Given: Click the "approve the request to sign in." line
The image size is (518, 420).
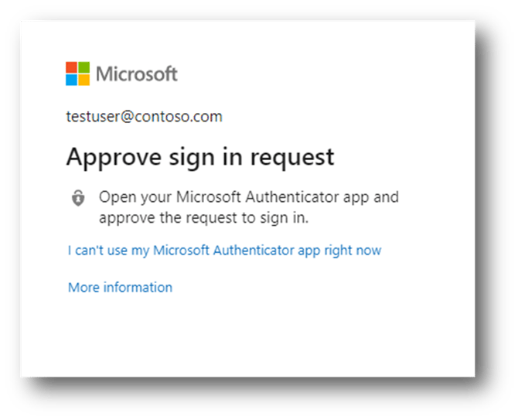Looking at the screenshot, I should (x=203, y=218).
